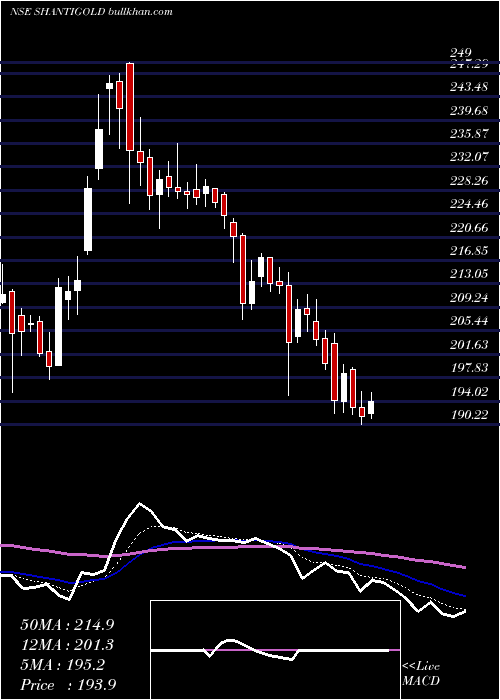Select the 239.68 price level label
Screen dimensions: 500x700
469,110
